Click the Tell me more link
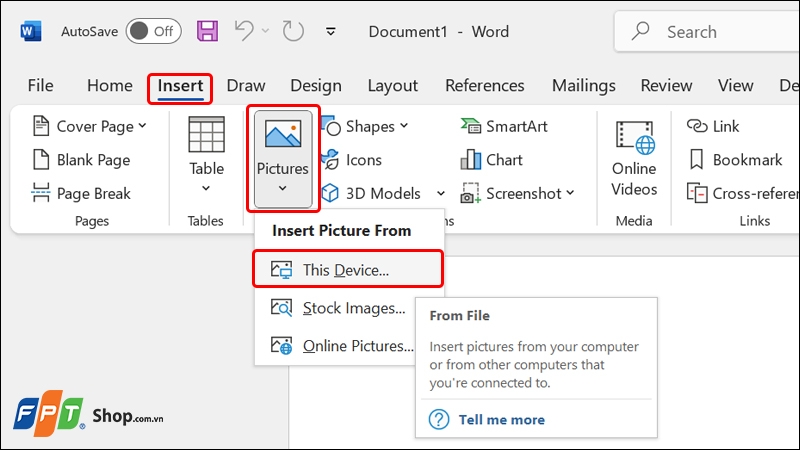The height and width of the screenshot is (450, 800). pyautogui.click(x=502, y=420)
